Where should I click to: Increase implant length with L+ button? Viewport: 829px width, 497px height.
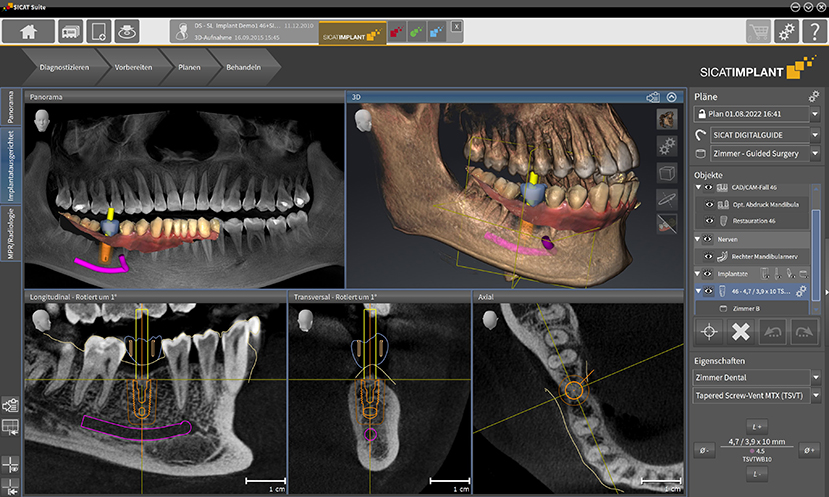point(757,426)
